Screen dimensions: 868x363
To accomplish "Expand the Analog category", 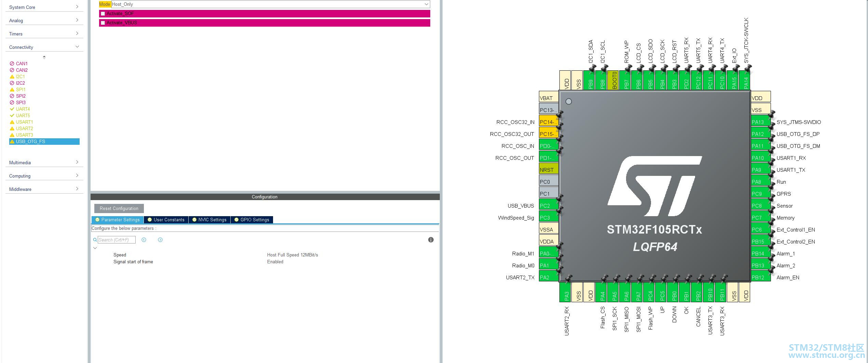I will click(x=44, y=20).
